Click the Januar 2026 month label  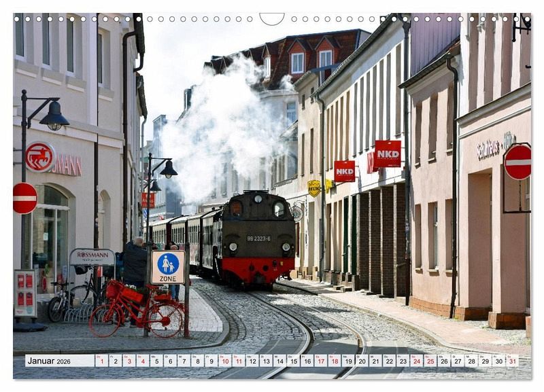pyautogui.click(x=49, y=361)
